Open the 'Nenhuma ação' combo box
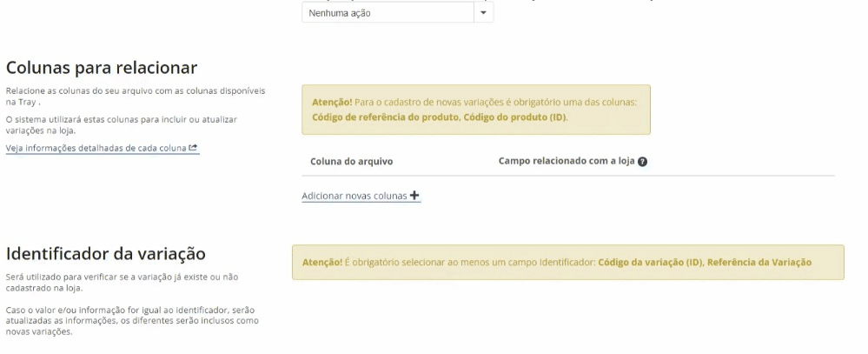The image size is (868, 354). (397, 13)
